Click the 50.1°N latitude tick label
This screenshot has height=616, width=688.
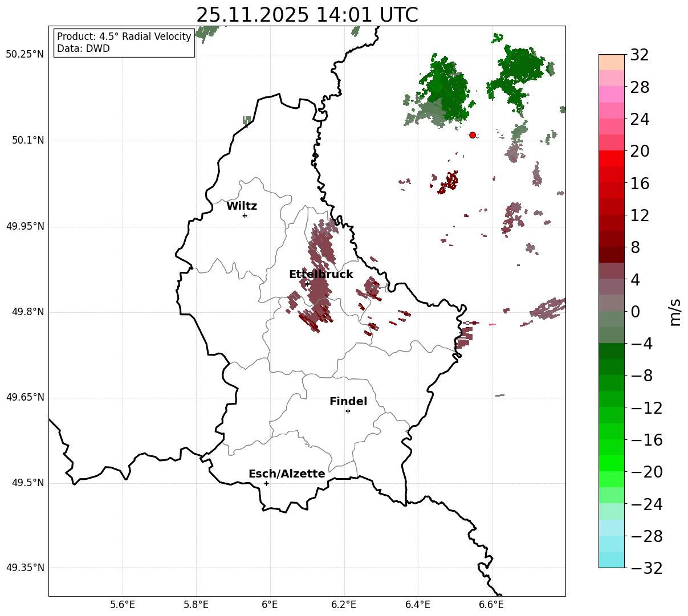click(28, 141)
